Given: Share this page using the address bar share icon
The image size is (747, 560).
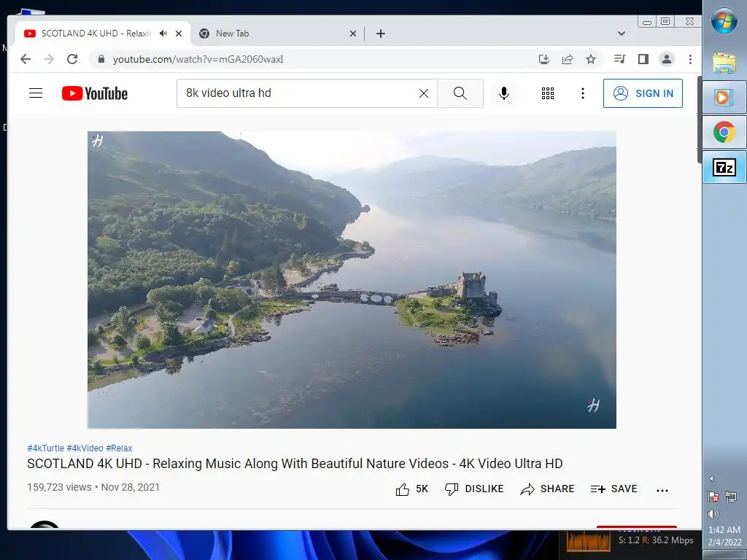Looking at the screenshot, I should point(568,59).
